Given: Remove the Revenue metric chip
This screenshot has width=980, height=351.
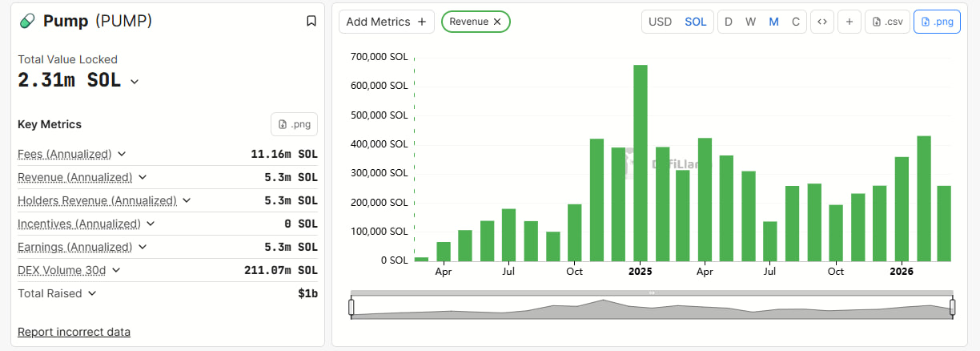Looking at the screenshot, I should coord(497,22).
